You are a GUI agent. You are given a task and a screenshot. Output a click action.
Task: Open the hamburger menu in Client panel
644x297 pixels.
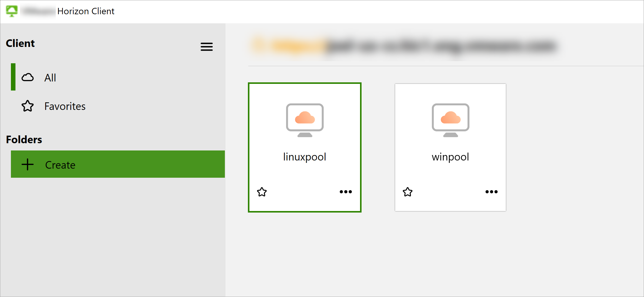(x=207, y=47)
